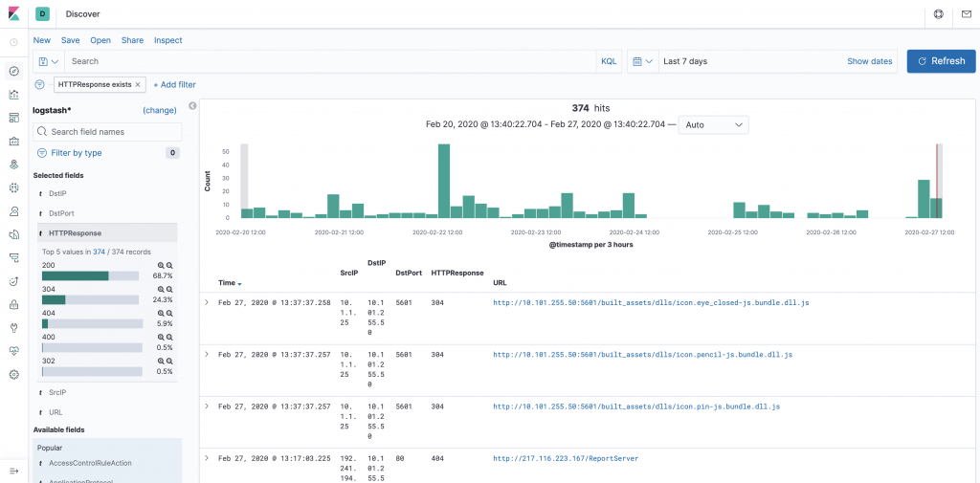
Task: Click the Add filter link
Action: (x=174, y=84)
